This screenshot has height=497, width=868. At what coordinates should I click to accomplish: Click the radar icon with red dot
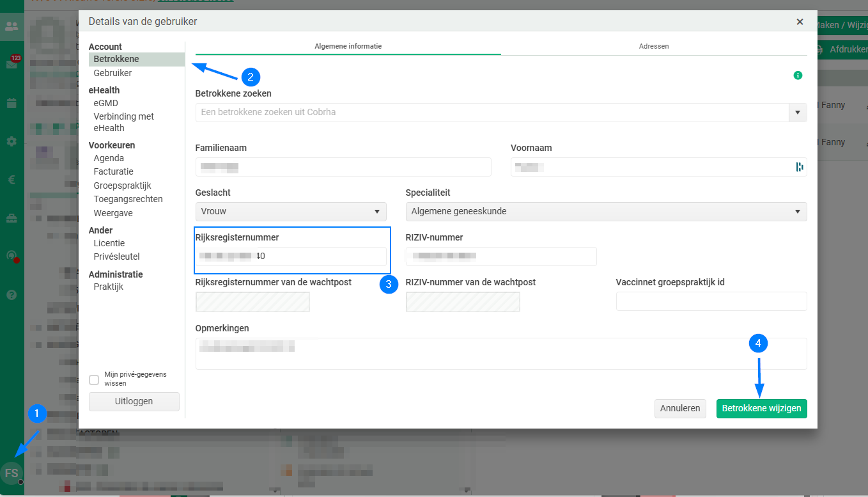pyautogui.click(x=12, y=256)
